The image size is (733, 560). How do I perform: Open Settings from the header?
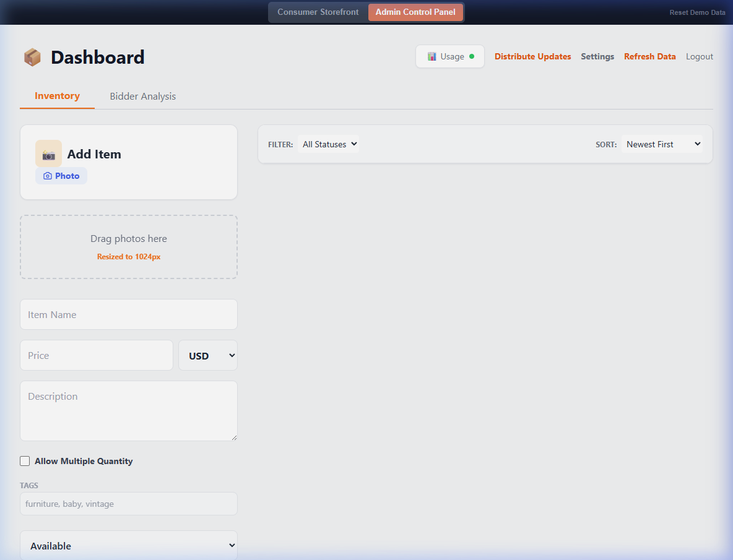click(x=597, y=56)
